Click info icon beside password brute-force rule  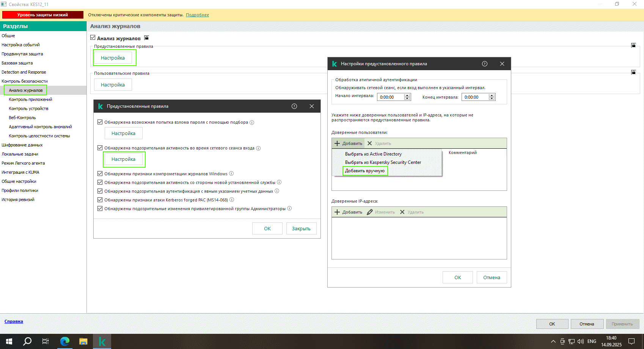(x=252, y=123)
